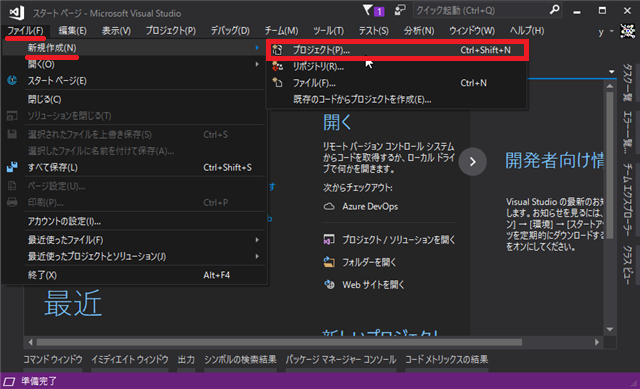Viewport: 640px width, 389px height.
Task: Click the status bar ready icon
Action: (9, 382)
